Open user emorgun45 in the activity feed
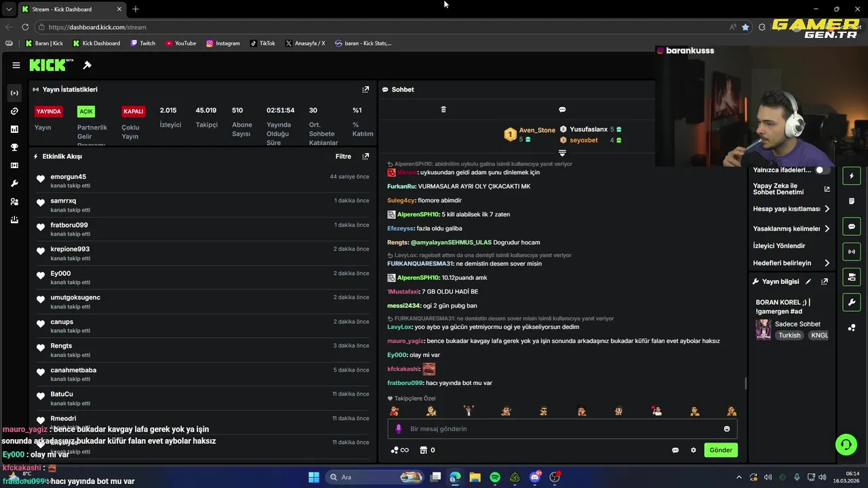The image size is (868, 488). (68, 177)
